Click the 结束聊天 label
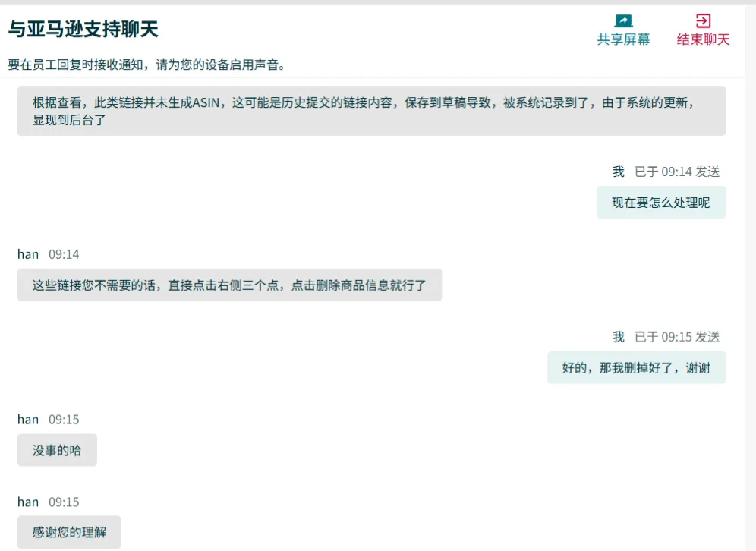This screenshot has width=756, height=551. (x=703, y=39)
